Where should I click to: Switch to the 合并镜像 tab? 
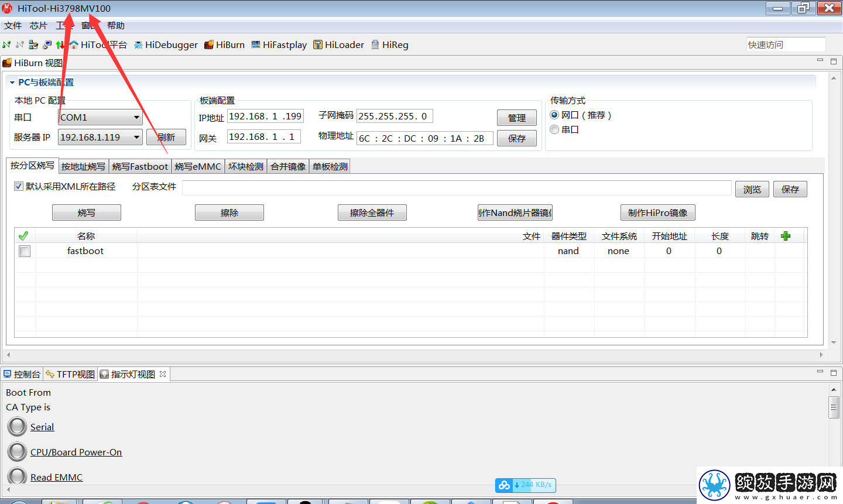tap(288, 167)
